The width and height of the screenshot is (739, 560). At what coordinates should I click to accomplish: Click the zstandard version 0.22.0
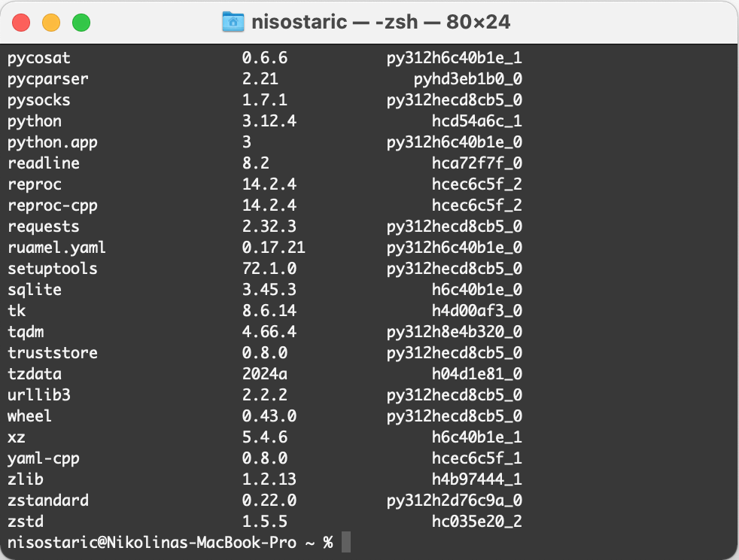269,501
